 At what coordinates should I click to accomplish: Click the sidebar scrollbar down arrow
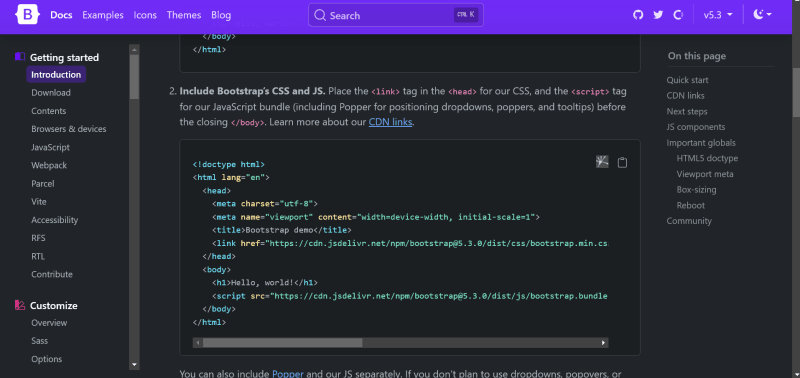(x=134, y=365)
